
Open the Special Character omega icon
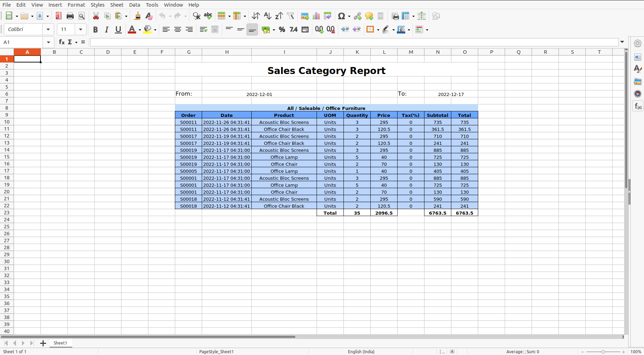pyautogui.click(x=341, y=16)
